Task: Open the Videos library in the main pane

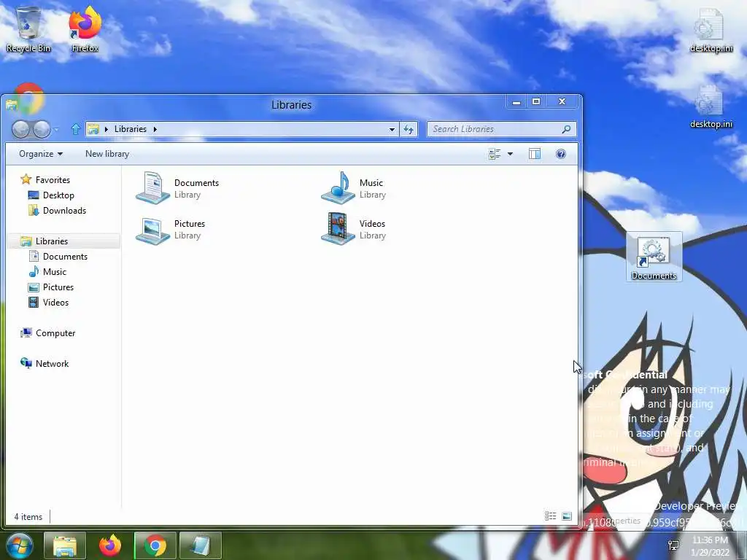Action: tap(354, 229)
